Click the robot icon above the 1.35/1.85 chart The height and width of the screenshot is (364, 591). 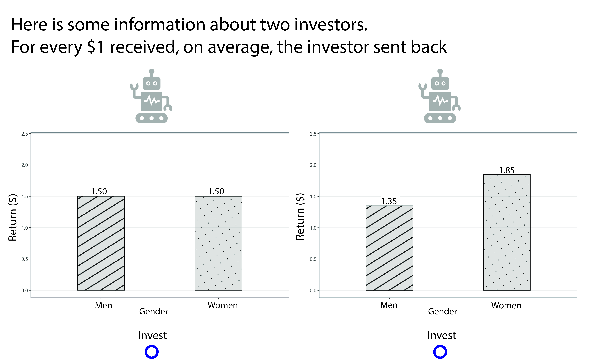pos(440,96)
